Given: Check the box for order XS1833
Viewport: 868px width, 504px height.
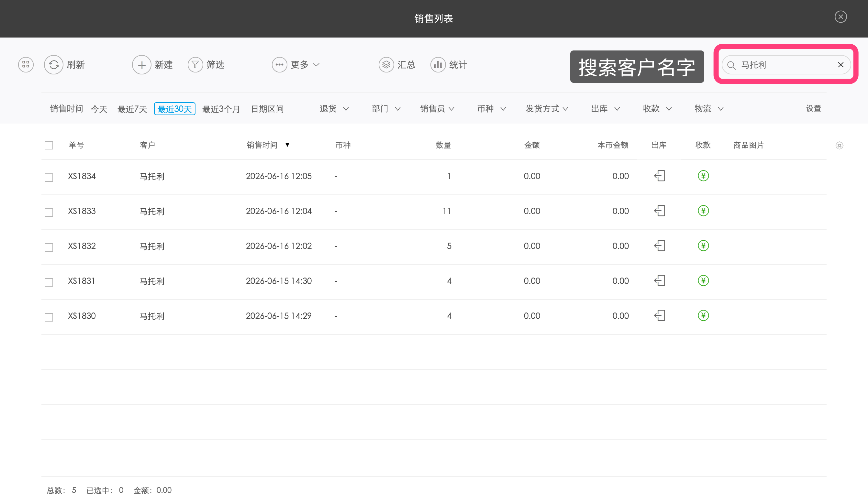Looking at the screenshot, I should point(49,213).
